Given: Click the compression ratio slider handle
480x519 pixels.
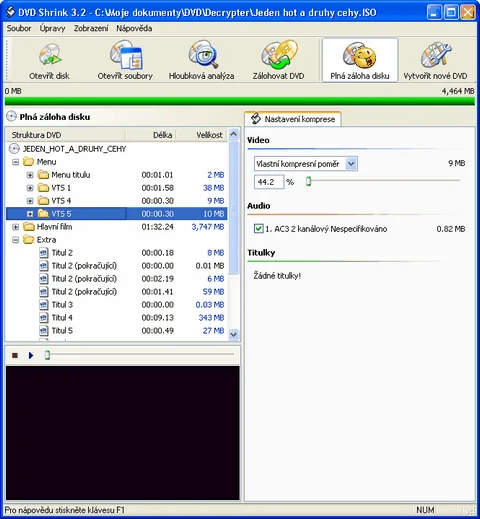Looking at the screenshot, I should click(x=308, y=181).
